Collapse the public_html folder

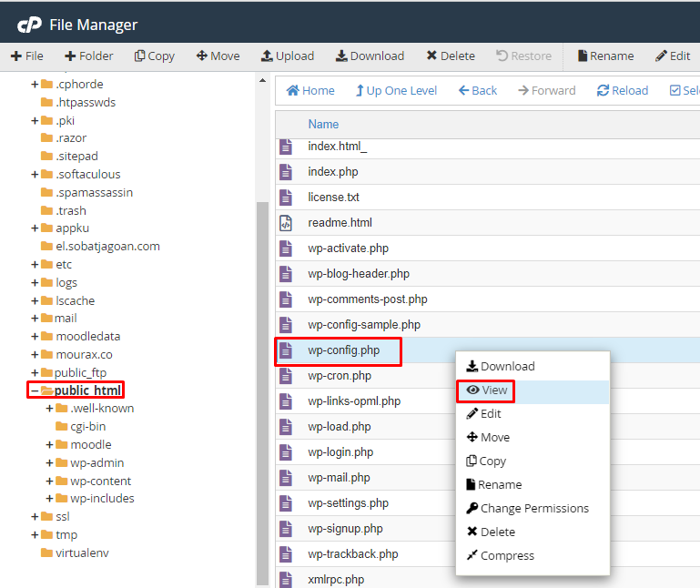tap(35, 390)
